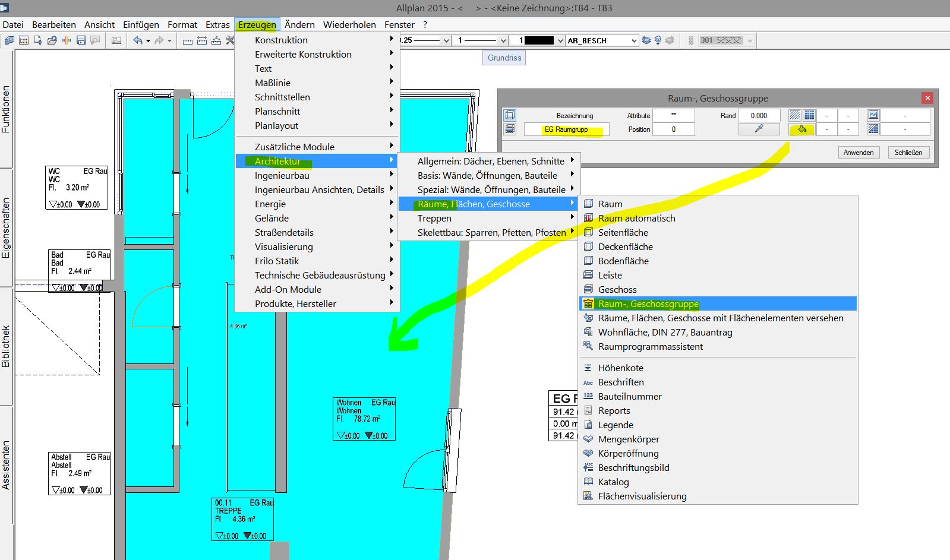Select Raum-, Geschossgruppe menu entry
Screen dimensions: 950x560
click(648, 303)
